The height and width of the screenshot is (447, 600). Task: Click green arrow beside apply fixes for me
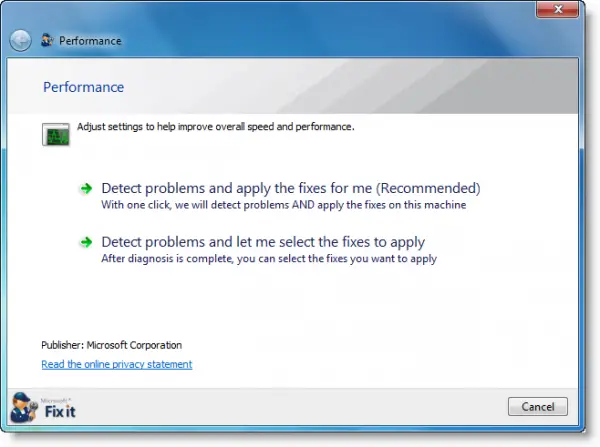[x=86, y=188]
